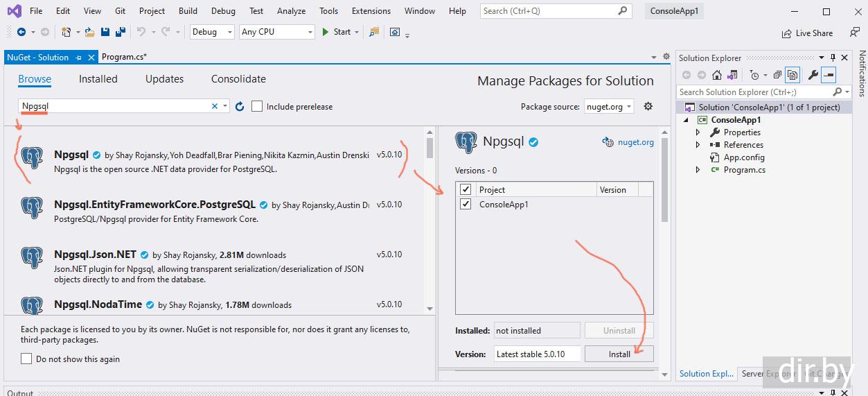868x396 pixels.
Task: Open the Build menu
Action: click(188, 11)
